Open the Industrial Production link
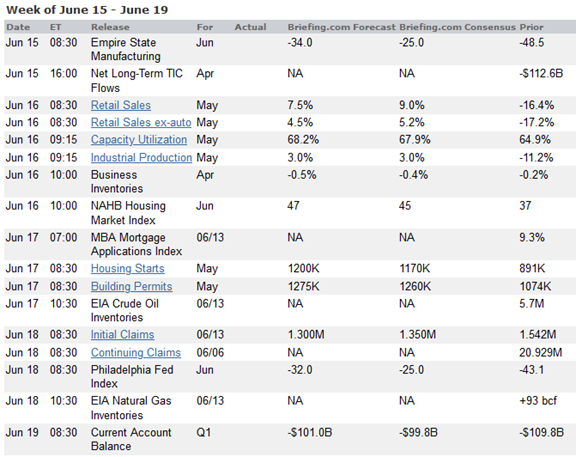This screenshot has height=457, width=576. tap(141, 158)
